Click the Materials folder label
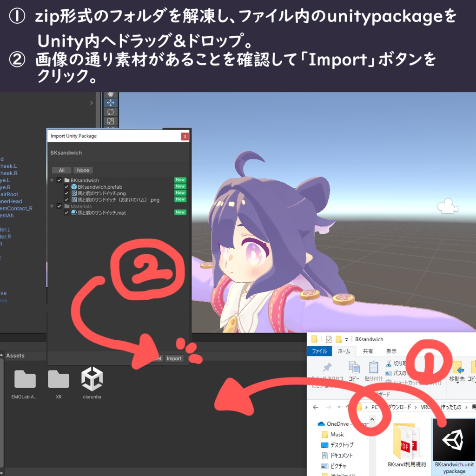476x476 pixels. point(81,206)
